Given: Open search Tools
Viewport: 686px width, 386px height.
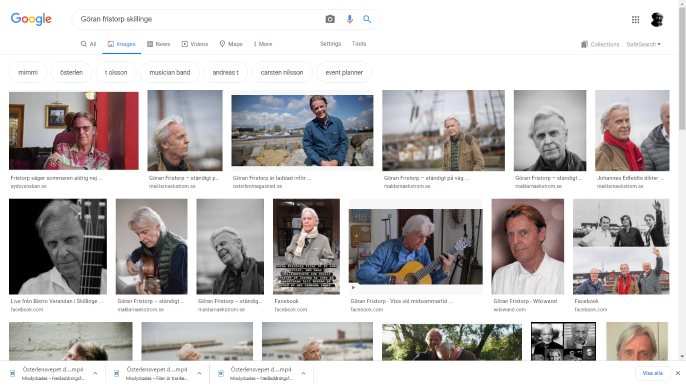Looking at the screenshot, I should [x=359, y=44].
